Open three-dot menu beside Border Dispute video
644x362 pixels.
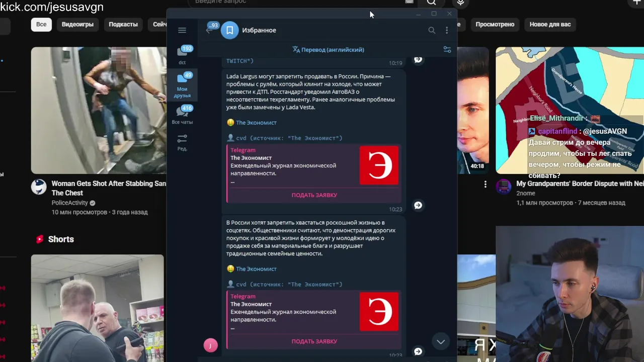click(486, 185)
